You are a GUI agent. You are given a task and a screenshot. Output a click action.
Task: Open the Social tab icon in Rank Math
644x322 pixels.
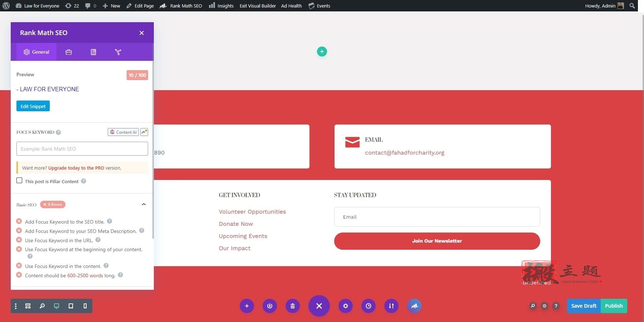(118, 52)
